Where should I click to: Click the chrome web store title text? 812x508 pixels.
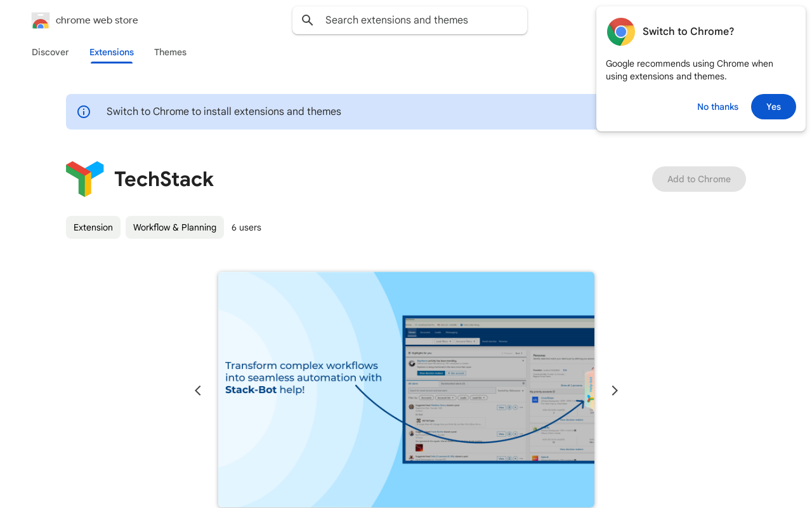coord(96,20)
